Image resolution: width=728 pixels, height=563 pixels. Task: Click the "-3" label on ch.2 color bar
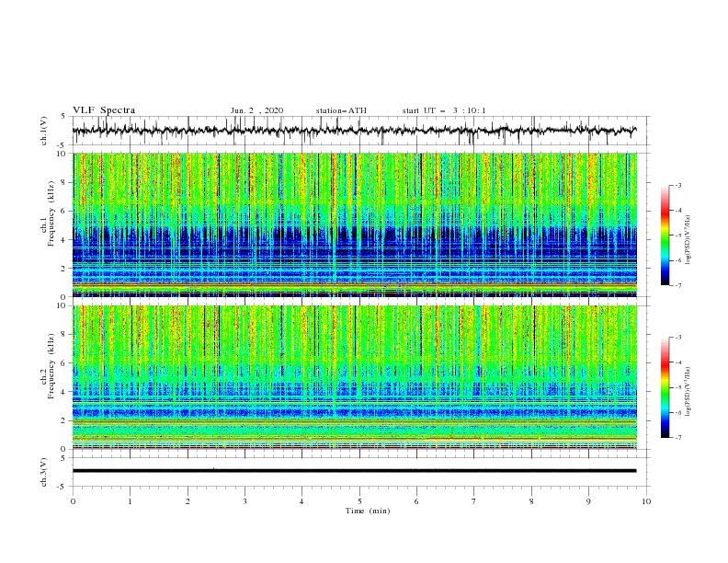(677, 338)
